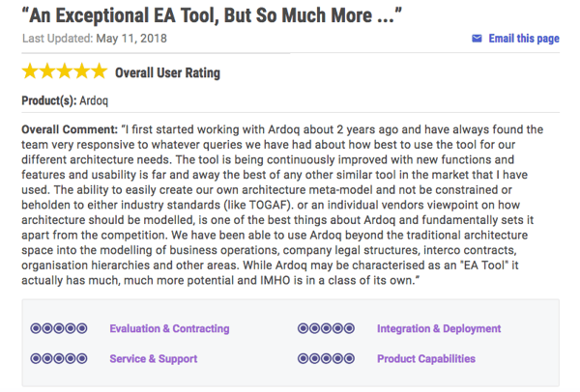Click the fifth gold star in Overall User Rating
580x392 pixels.
tap(100, 70)
